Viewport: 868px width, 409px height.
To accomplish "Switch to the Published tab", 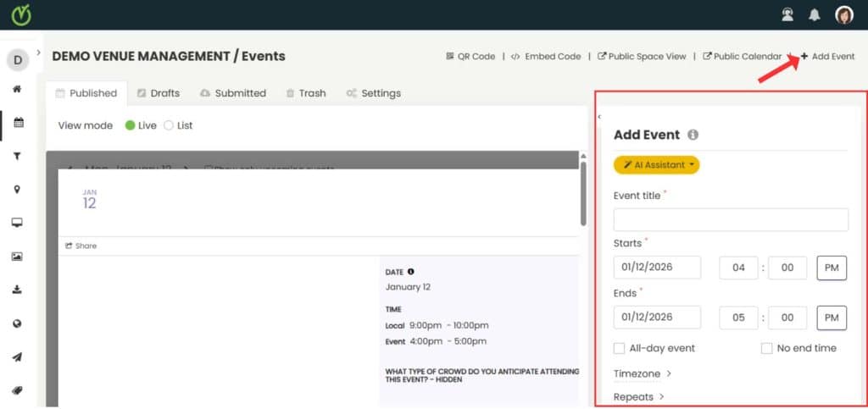I will [86, 93].
